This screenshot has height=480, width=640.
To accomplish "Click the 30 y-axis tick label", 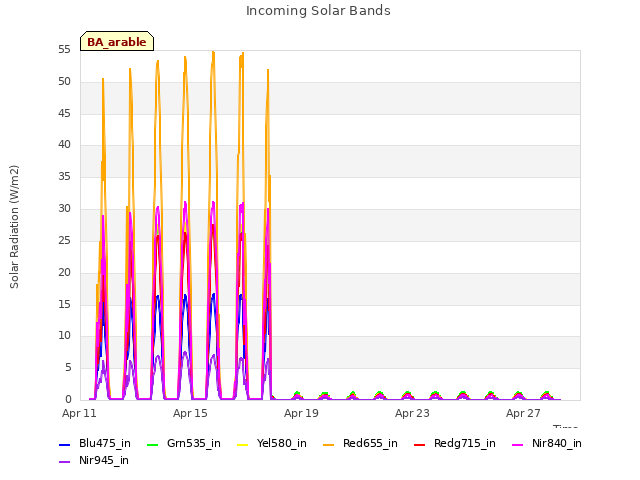I will click(x=64, y=209).
